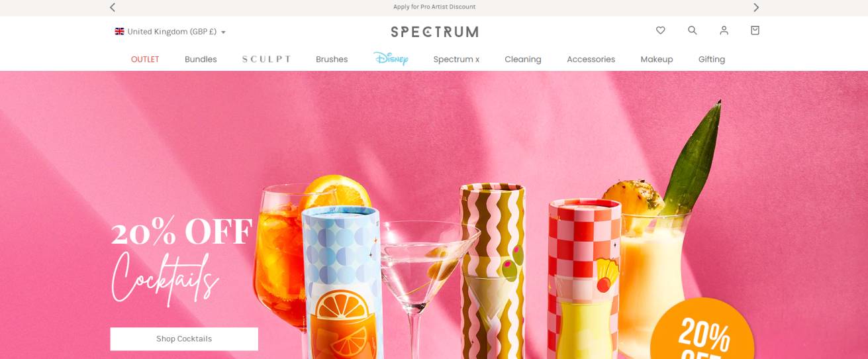Show next announcement with right arrow
The width and height of the screenshot is (868, 359).
756,7
